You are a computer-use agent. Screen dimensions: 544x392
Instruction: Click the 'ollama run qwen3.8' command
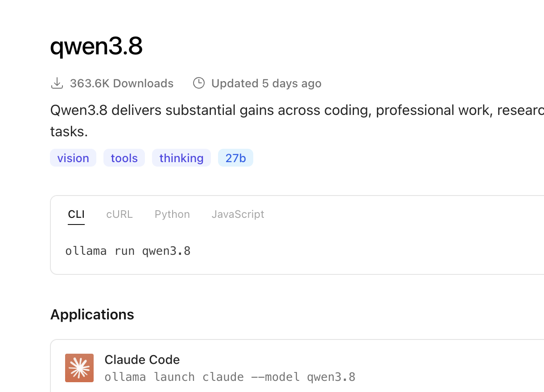coord(128,251)
